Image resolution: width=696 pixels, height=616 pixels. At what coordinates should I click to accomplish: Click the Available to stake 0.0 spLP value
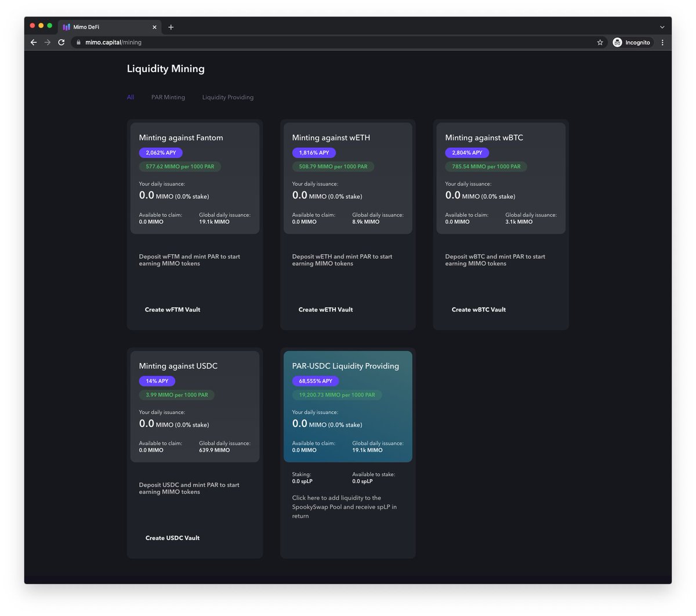pos(362,481)
